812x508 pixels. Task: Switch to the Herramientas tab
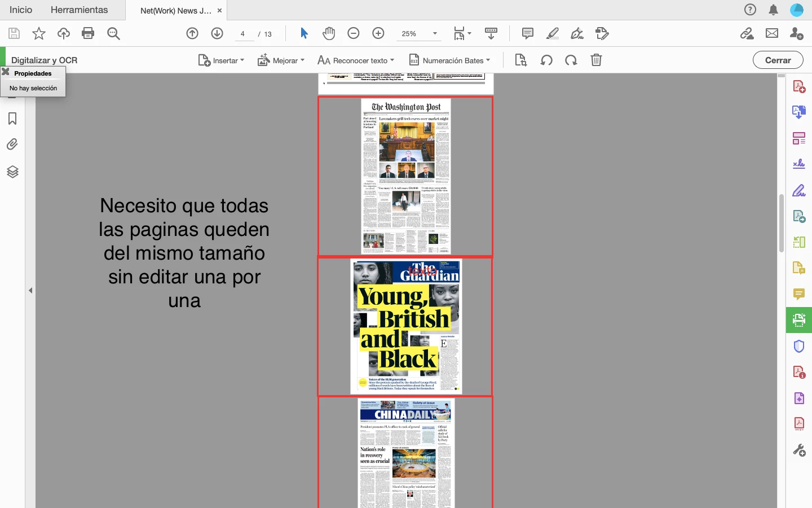(79, 10)
